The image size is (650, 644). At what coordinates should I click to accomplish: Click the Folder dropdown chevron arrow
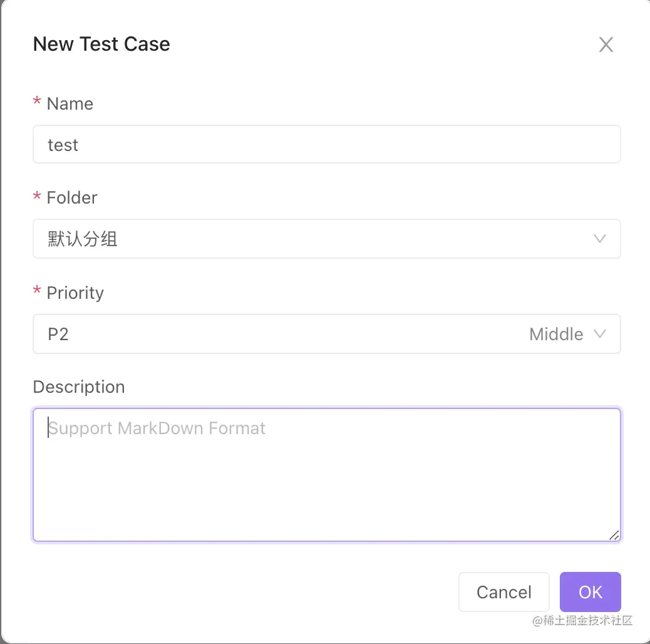(x=599, y=239)
